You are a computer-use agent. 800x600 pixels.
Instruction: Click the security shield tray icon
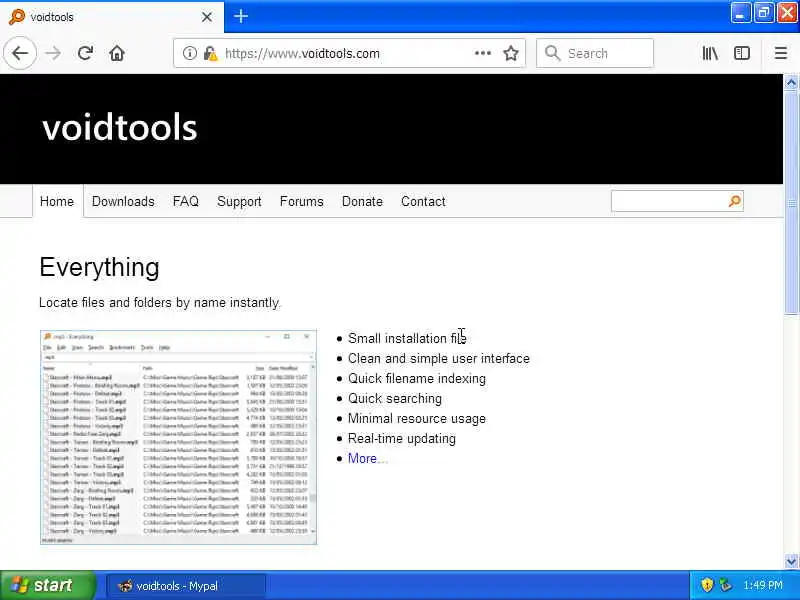pyautogui.click(x=707, y=585)
